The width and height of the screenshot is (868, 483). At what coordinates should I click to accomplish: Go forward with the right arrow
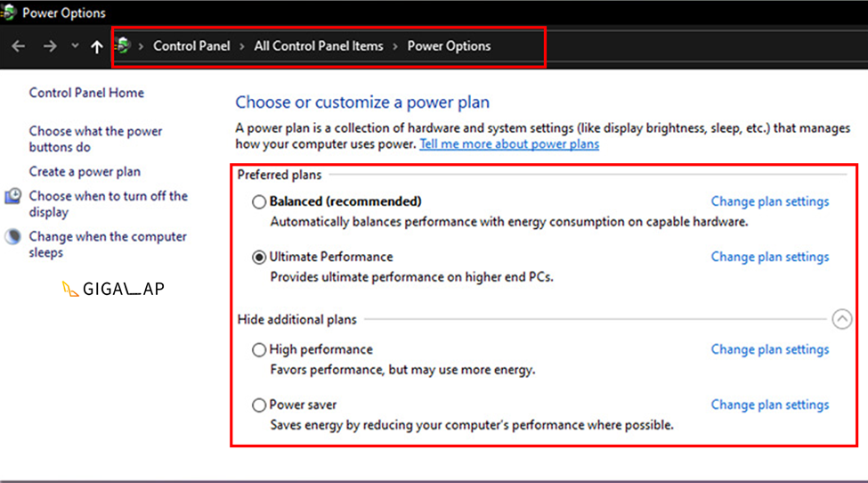50,46
